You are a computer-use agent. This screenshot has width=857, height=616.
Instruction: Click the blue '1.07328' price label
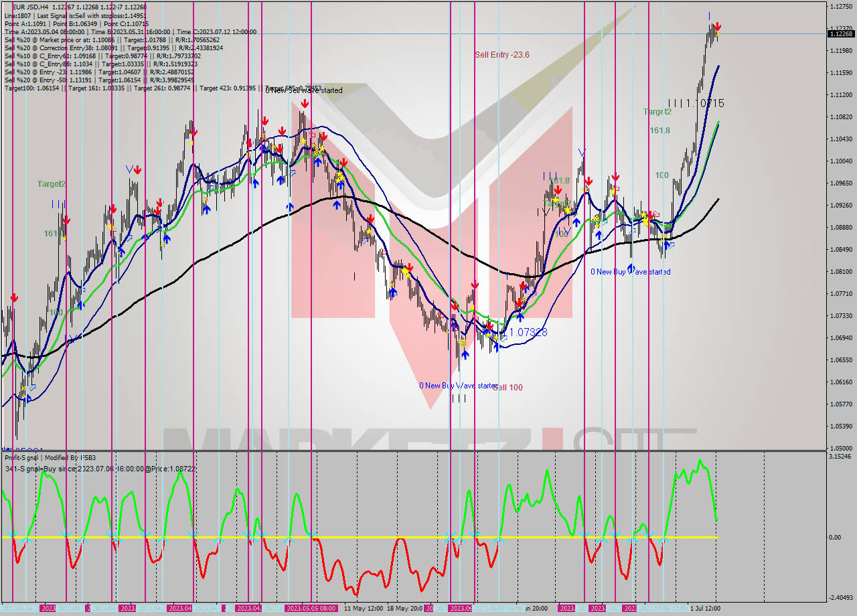tap(528, 331)
